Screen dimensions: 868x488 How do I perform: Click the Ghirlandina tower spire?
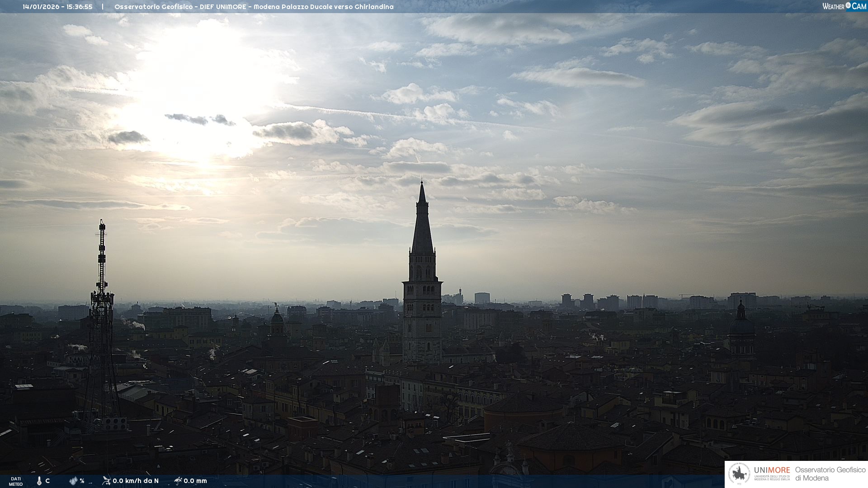tap(422, 221)
